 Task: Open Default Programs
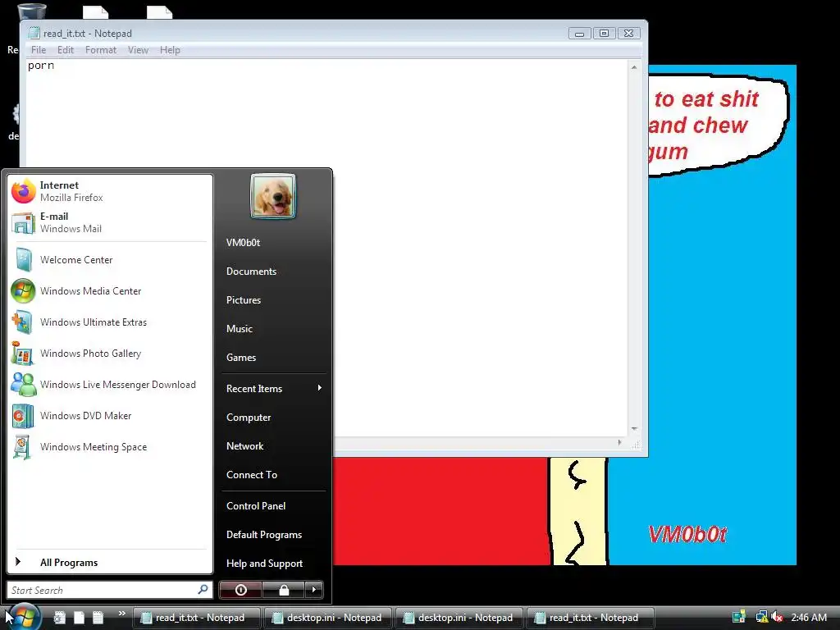(273, 535)
